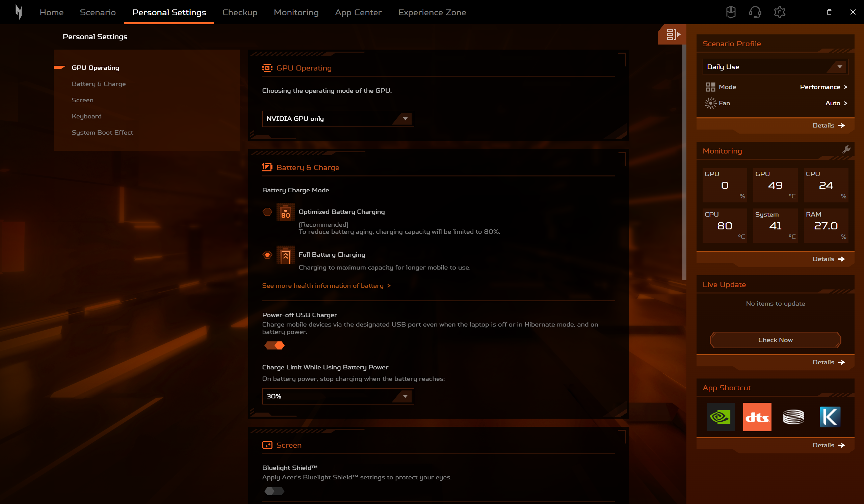The width and height of the screenshot is (864, 504).
Task: Jump to Keyboard settings in sidebar
Action: (86, 116)
